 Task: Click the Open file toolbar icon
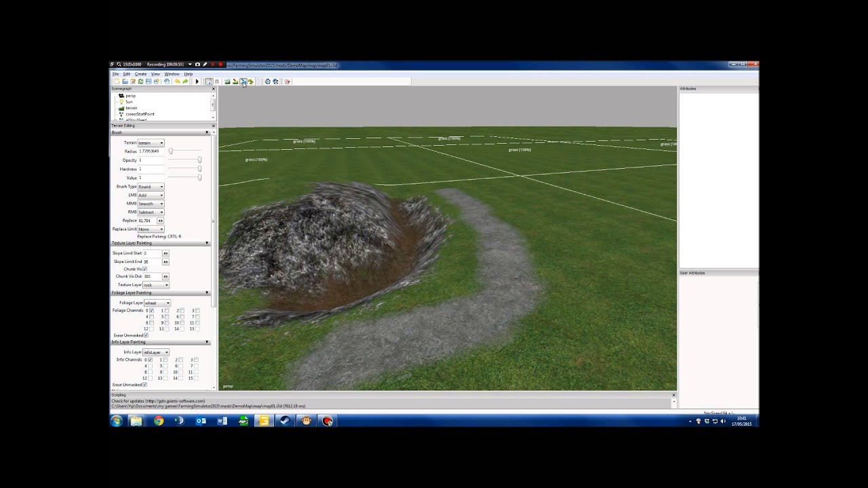point(125,81)
